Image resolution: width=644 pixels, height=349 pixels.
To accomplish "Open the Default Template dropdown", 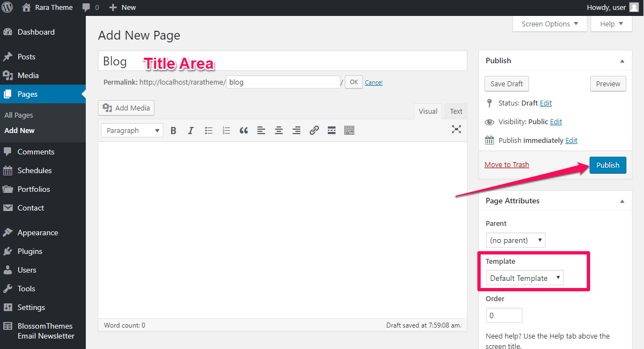I will pyautogui.click(x=525, y=278).
